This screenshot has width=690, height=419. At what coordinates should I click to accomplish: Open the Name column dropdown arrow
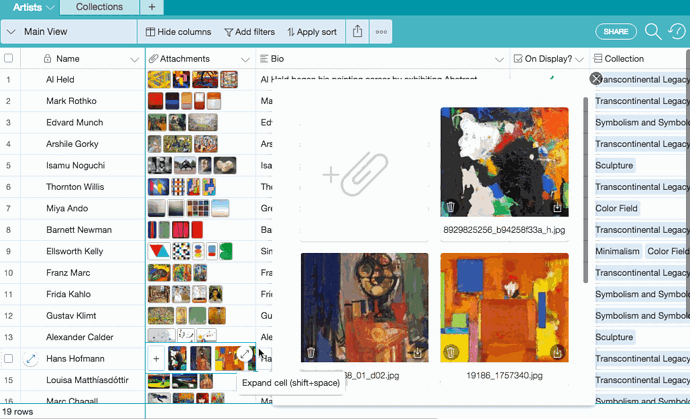point(134,59)
